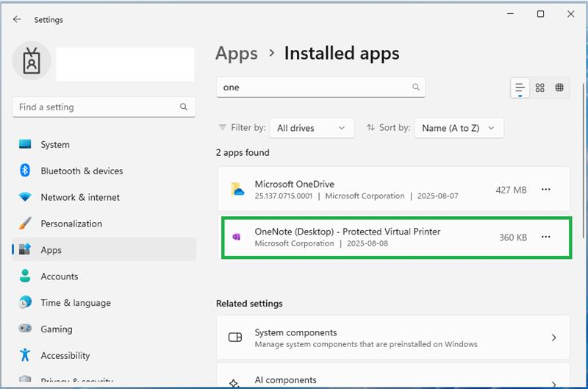Viewport: 588px width, 389px height.
Task: Click the Accessibility figure icon
Action: click(x=25, y=355)
